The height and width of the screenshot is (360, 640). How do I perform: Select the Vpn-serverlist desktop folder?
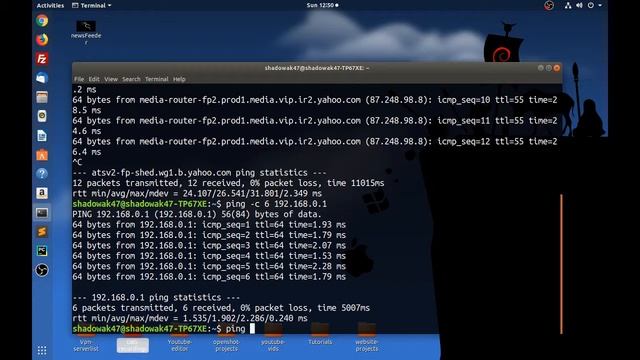coord(86,338)
